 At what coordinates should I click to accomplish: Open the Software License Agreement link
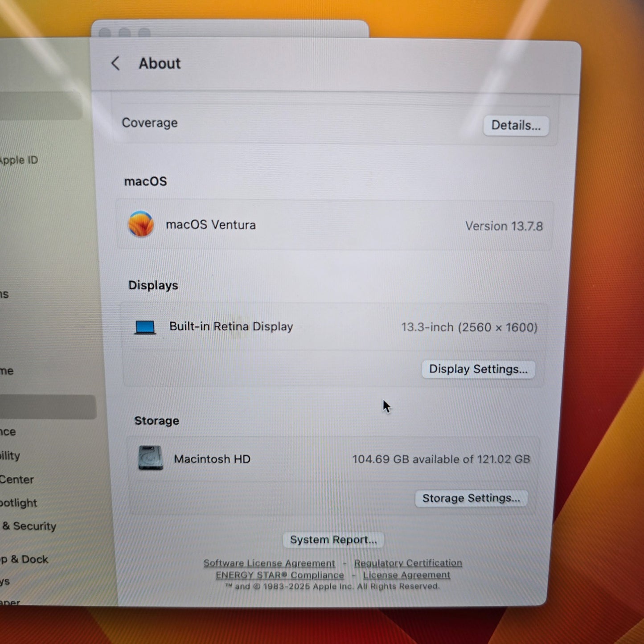(x=269, y=563)
